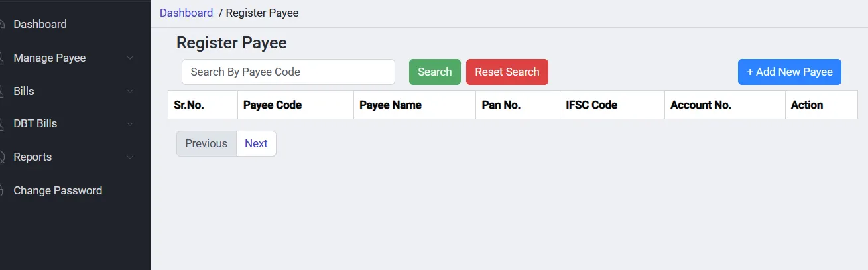This screenshot has width=868, height=270.
Task: Open the DBT Bills sidebar menu label
Action: click(x=35, y=124)
